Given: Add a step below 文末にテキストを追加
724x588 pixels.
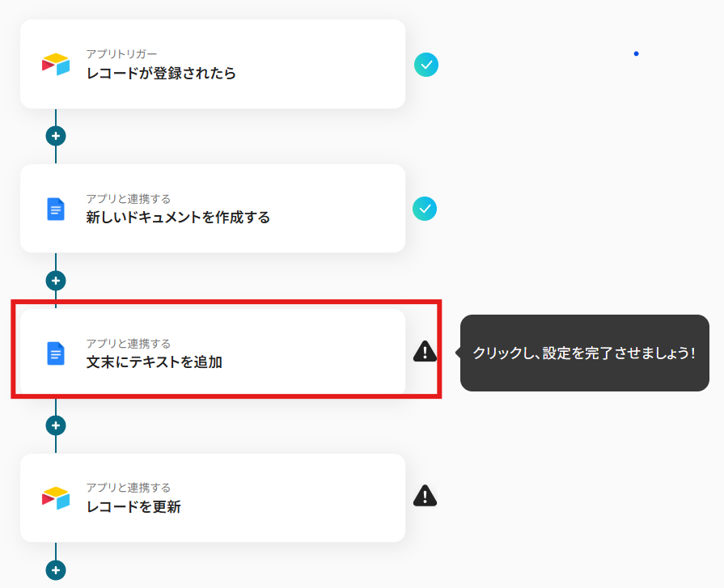Looking at the screenshot, I should 56,425.
